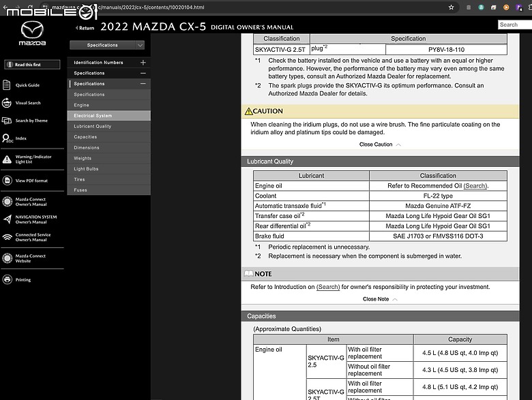
Task: Collapse the caution via Close Caution
Action: click(x=380, y=144)
